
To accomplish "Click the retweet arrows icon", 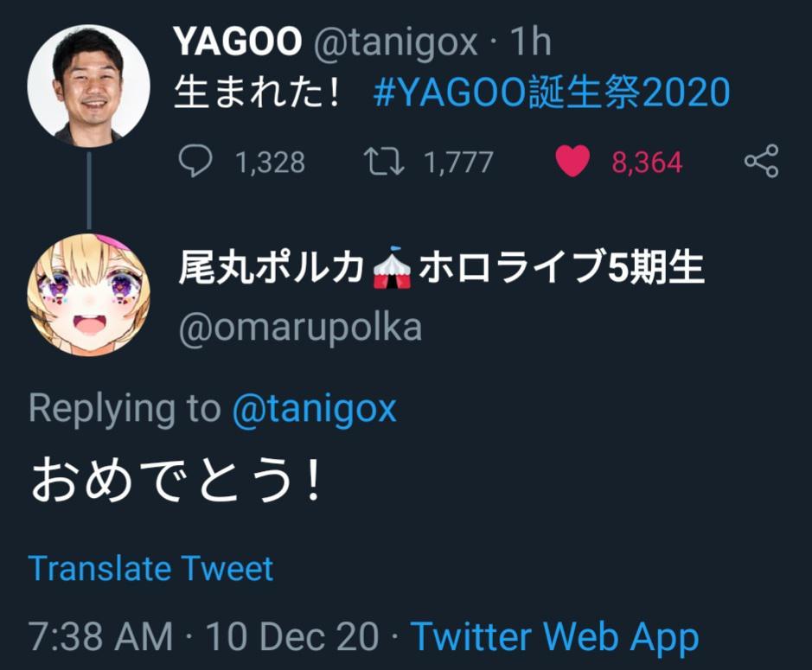I will (x=384, y=161).
